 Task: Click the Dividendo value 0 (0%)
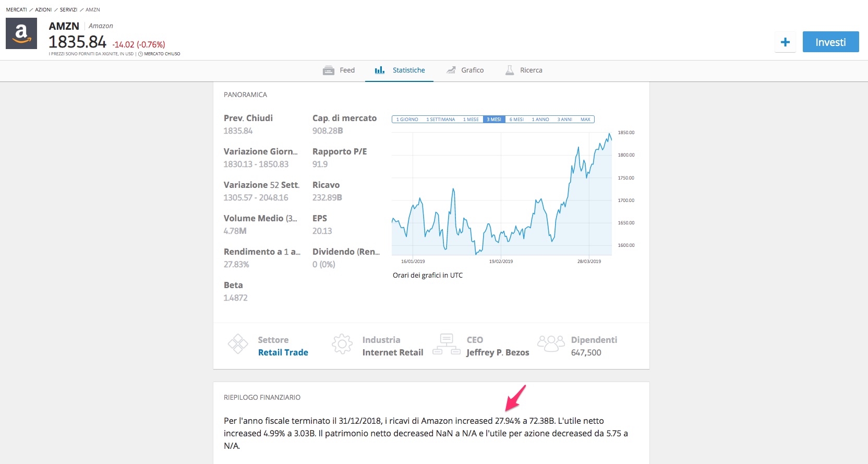point(323,265)
